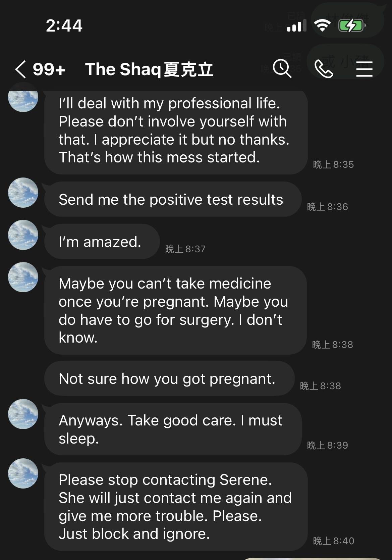Tap the back arrow chevron
The height and width of the screenshot is (560, 392).
coord(20,69)
